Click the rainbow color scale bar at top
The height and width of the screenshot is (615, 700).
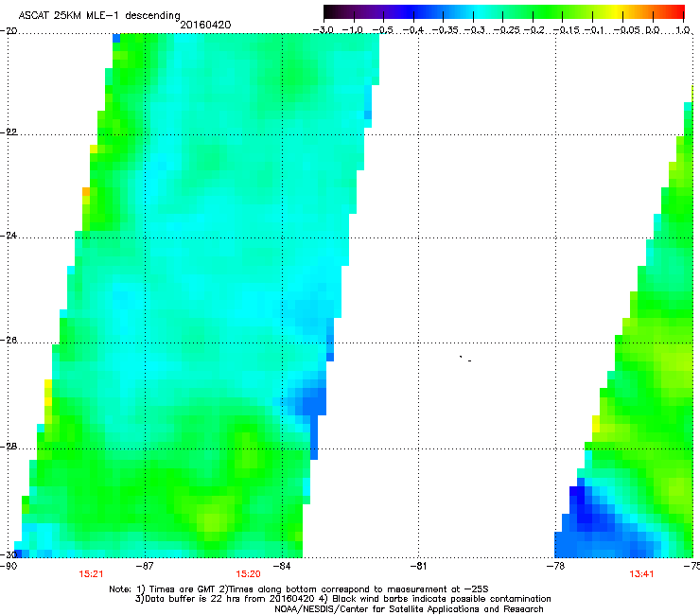(x=503, y=12)
